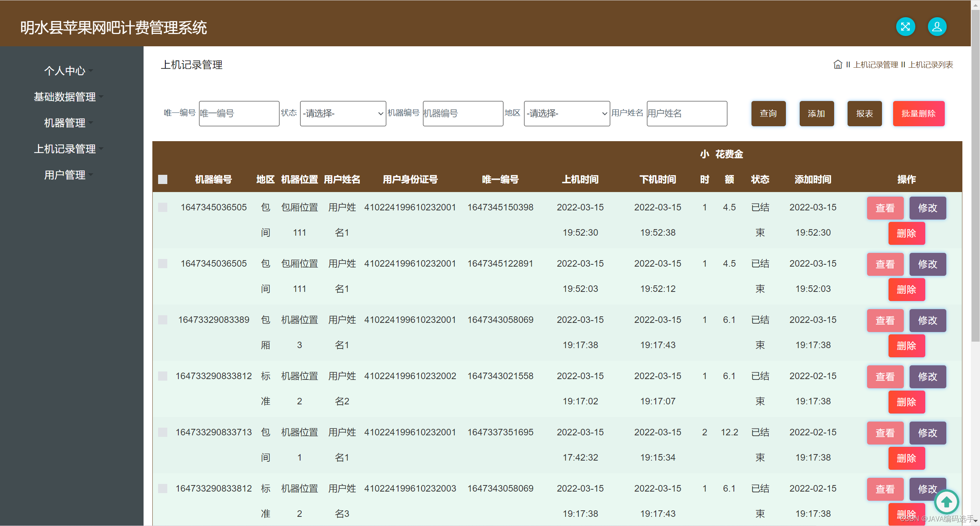Screen dimensions: 980x526
Task: Click the ID card cell 410224199610232002
Action: [410, 376]
